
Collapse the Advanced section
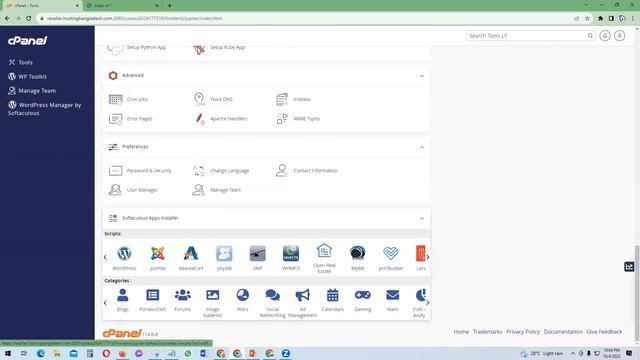click(x=422, y=76)
